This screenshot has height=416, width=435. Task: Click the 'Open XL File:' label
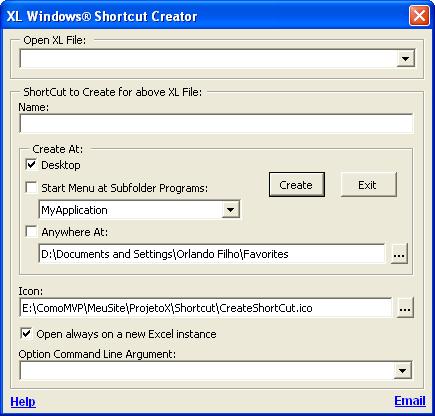[55, 40]
